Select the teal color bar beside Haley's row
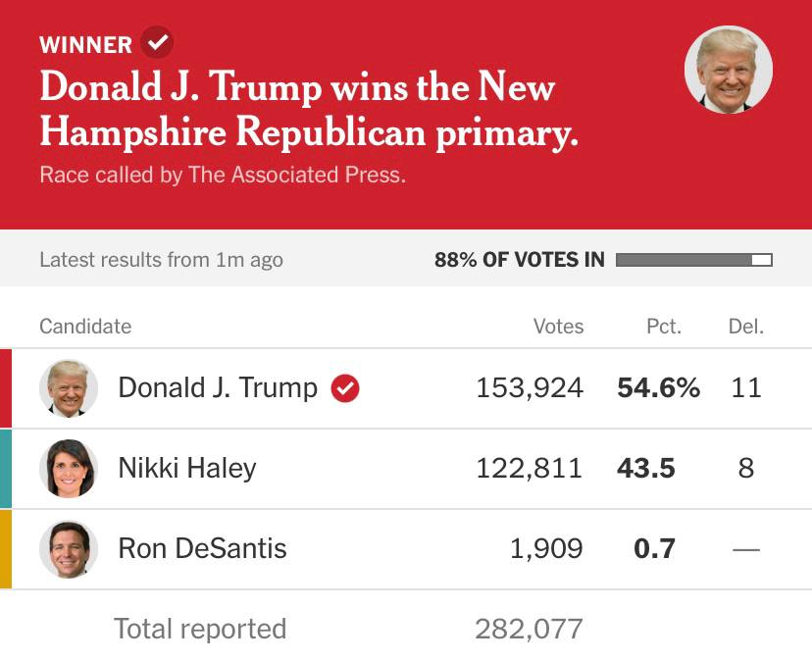Viewport: 812px width, 661px height. pos(6,469)
